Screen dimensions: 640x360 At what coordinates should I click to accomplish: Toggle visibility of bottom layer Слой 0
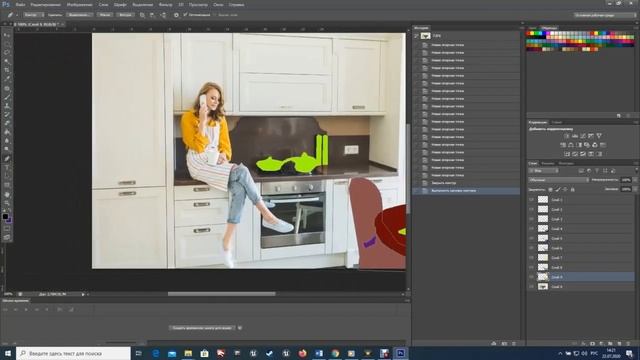click(x=531, y=287)
